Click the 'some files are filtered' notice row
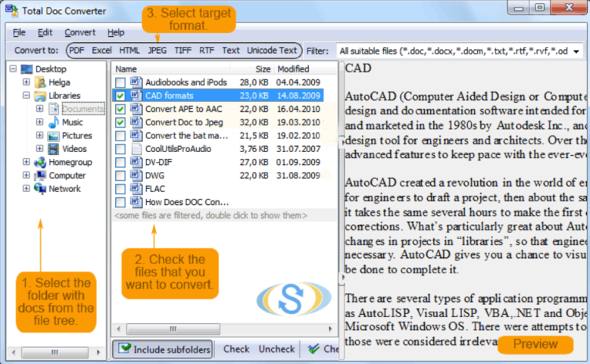This screenshot has height=364, width=590. coord(224,216)
